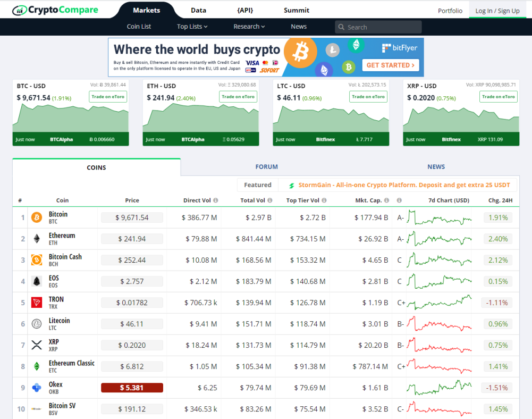
Task: Switch to the NEWS tab
Action: point(436,167)
